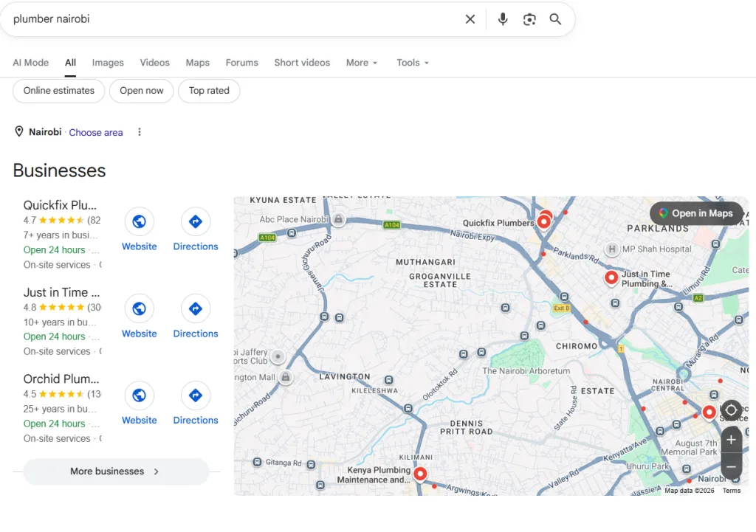Click the '7+ years in business' text
The image size is (756, 532).
pyautogui.click(x=61, y=235)
